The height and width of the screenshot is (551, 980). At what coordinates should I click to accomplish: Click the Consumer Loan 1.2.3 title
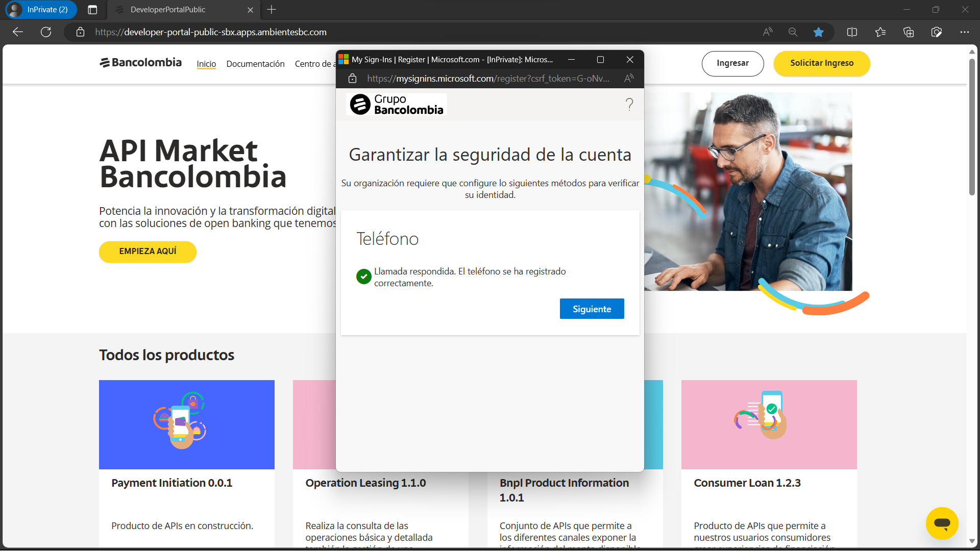tap(747, 483)
